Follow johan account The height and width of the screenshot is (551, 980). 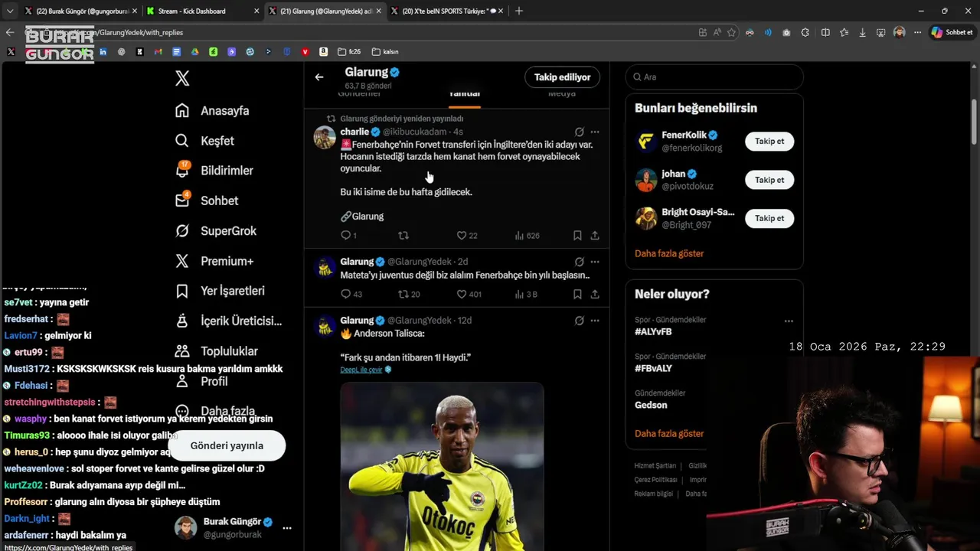769,180
